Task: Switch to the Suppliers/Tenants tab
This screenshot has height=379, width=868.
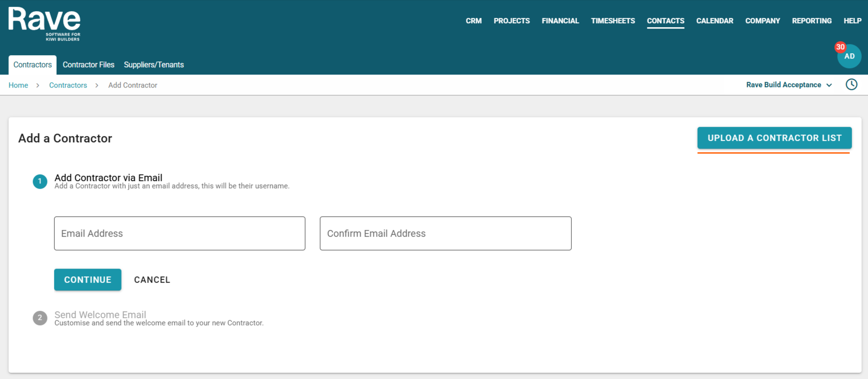Action: pyautogui.click(x=153, y=65)
